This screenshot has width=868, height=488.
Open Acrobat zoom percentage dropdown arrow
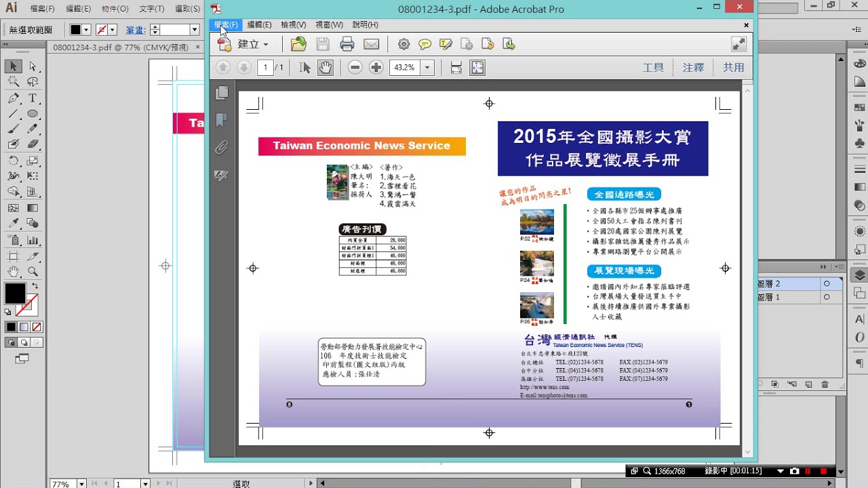point(427,67)
